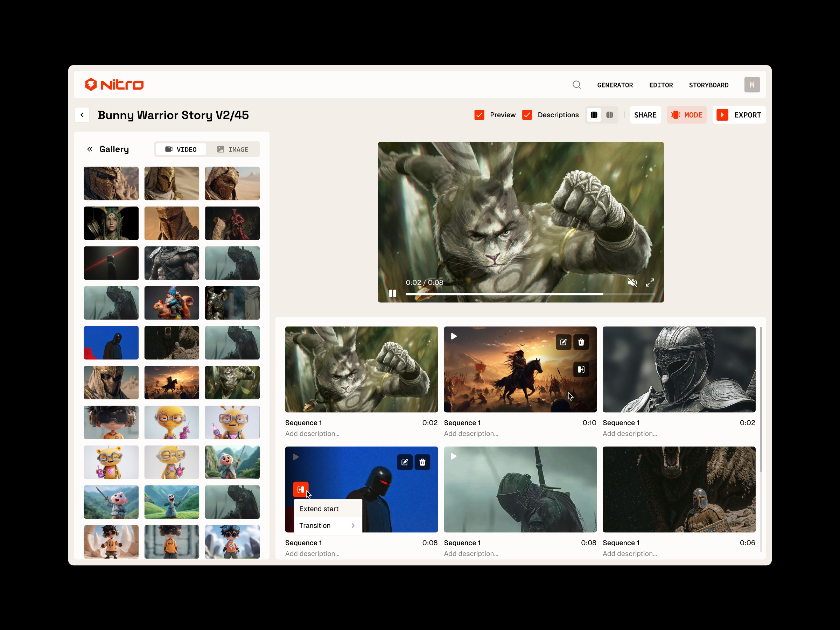Collapse the Gallery panel with the double chevron

coord(90,149)
